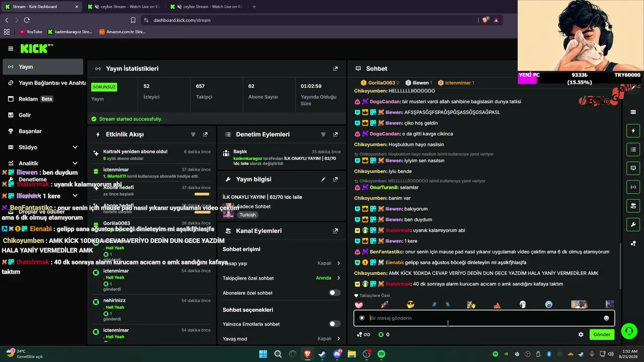Image resolution: width=644 pixels, height=362 pixels.
Task: Open the Yayın sidebar item
Action: [x=43, y=67]
